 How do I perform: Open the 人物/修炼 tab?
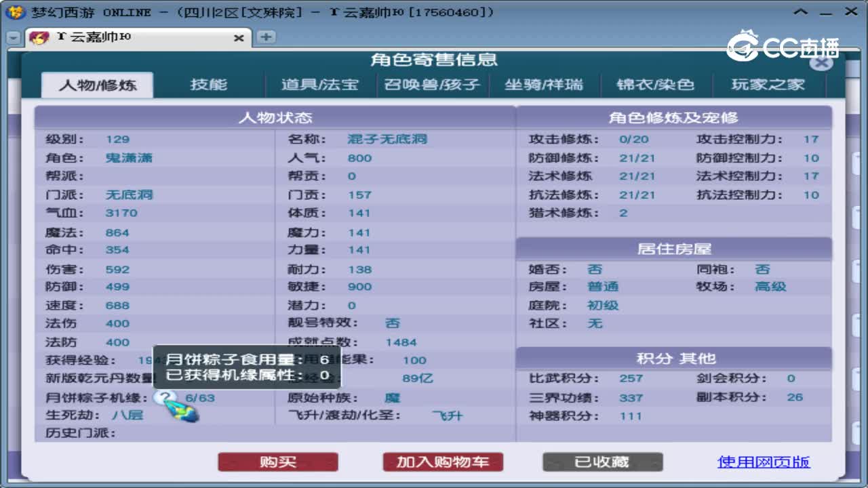[98, 85]
